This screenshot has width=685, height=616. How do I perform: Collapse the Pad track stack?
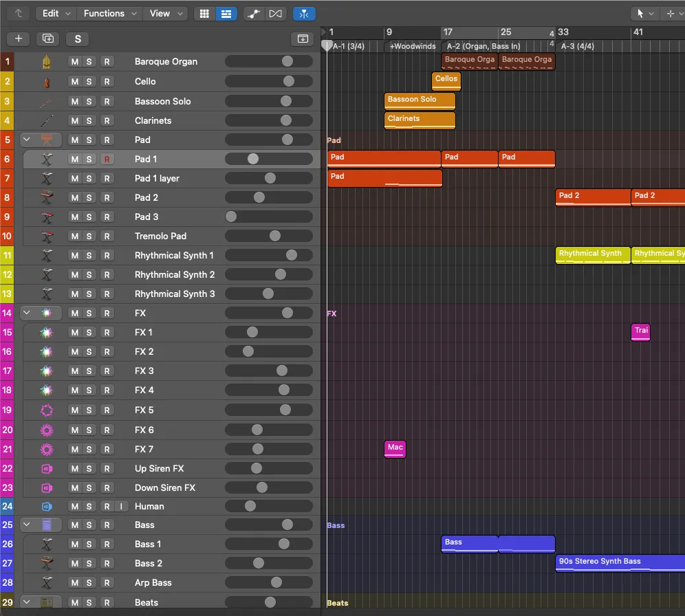(x=28, y=140)
